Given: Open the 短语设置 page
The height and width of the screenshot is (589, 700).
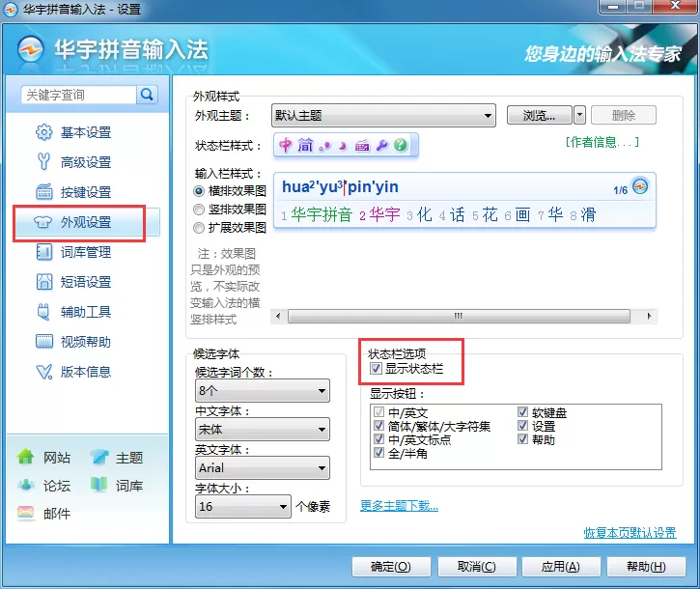Looking at the screenshot, I should coord(86,282).
